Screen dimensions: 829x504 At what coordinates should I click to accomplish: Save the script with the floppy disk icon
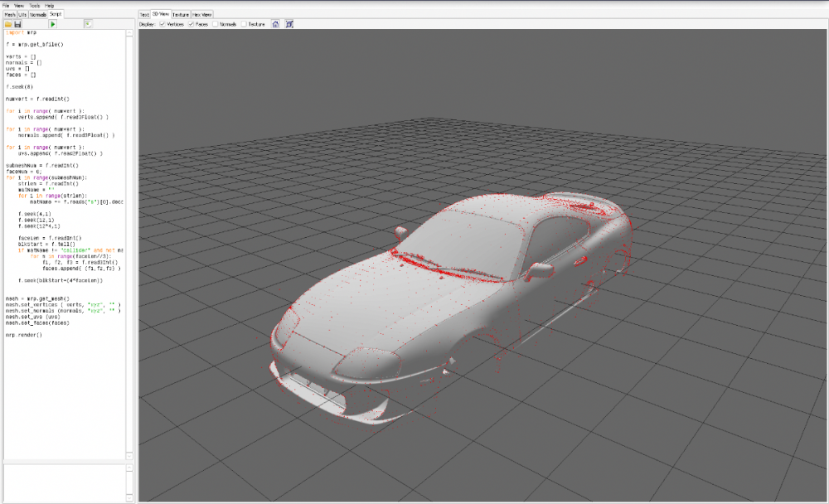pos(17,24)
